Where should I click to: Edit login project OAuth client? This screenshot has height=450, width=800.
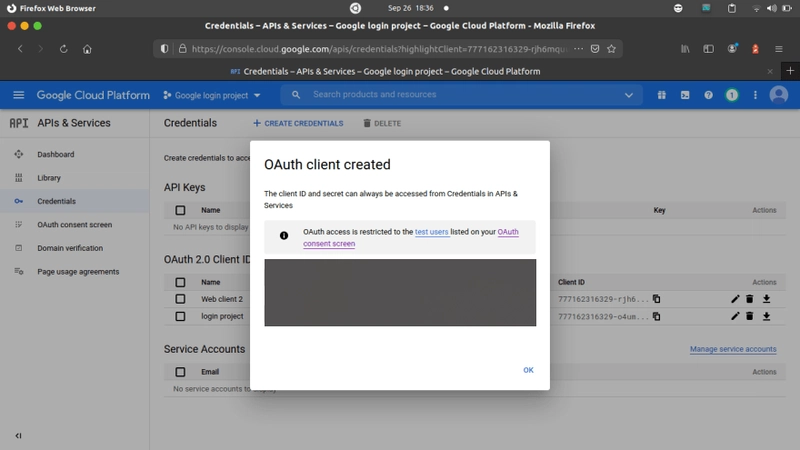[x=735, y=316]
